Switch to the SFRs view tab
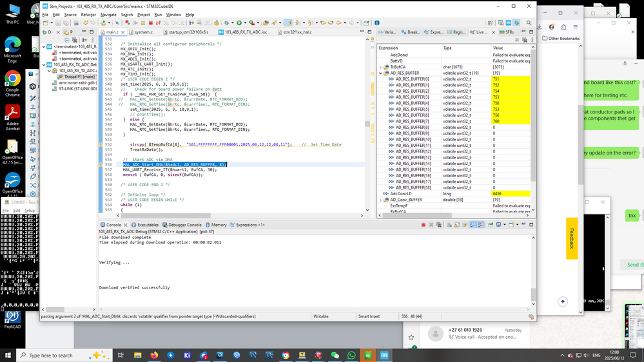This screenshot has width=644, height=362. point(507,32)
